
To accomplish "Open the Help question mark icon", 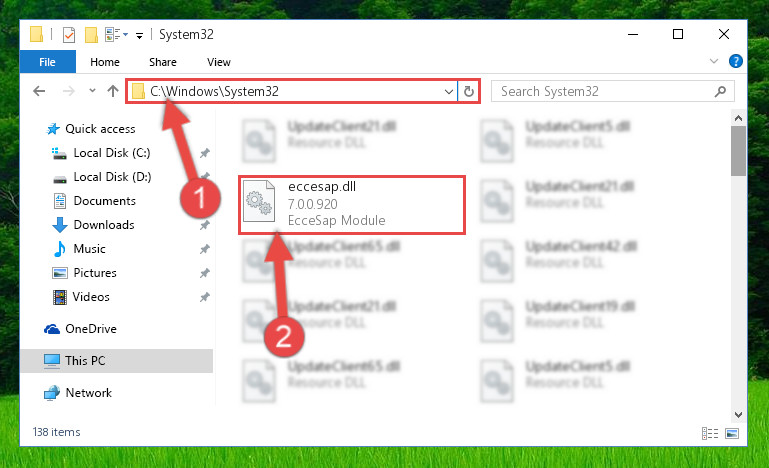I will [x=735, y=61].
